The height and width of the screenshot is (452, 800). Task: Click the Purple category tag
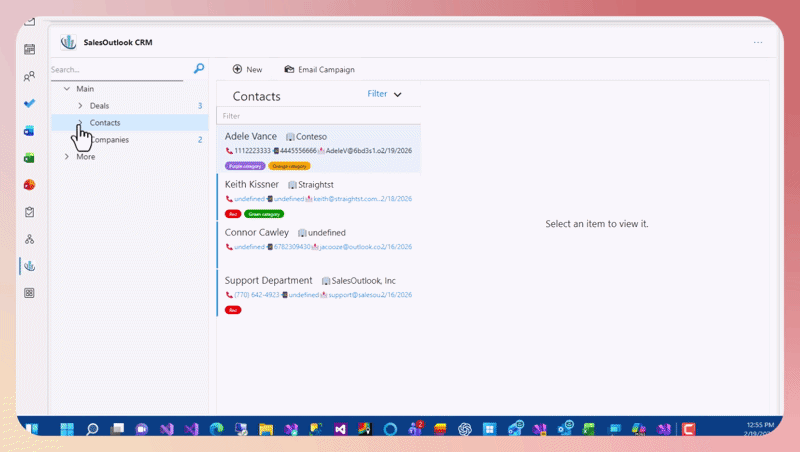point(245,166)
